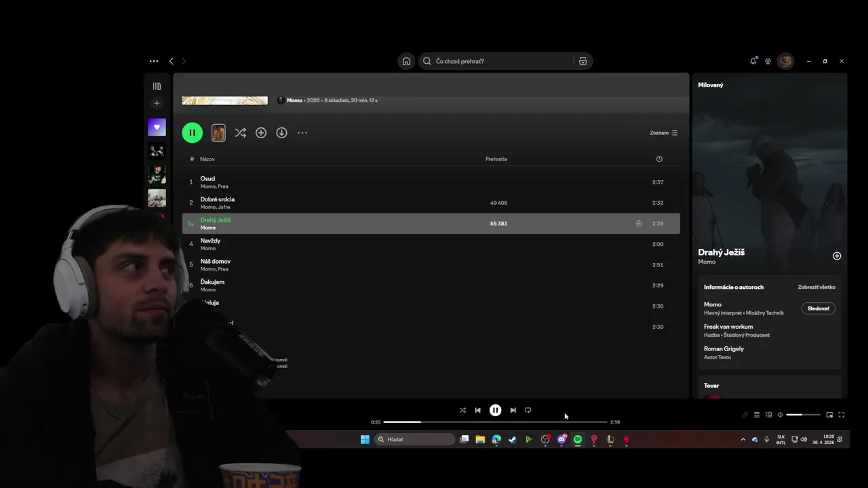Select the track Náš domov
868x488 pixels.
pos(431,265)
